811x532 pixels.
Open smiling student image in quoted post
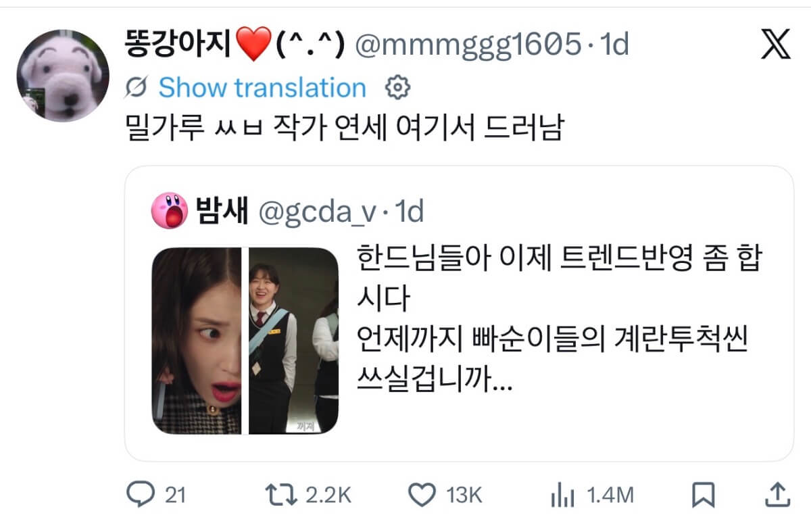tap(293, 341)
